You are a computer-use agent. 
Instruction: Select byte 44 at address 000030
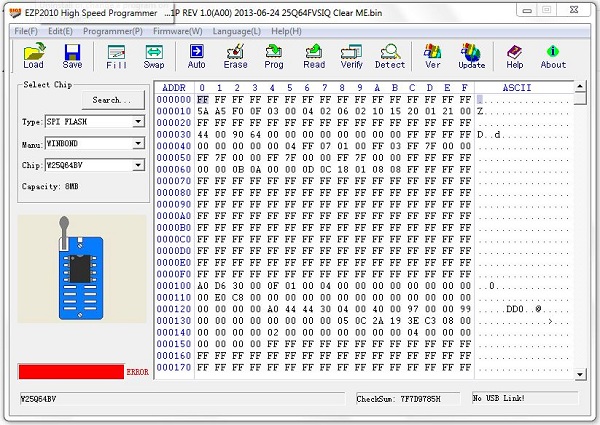[203, 135]
